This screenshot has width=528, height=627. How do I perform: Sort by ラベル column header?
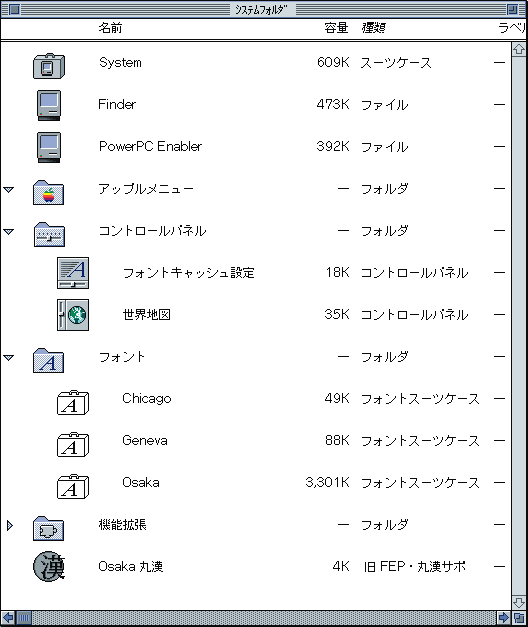(512, 28)
